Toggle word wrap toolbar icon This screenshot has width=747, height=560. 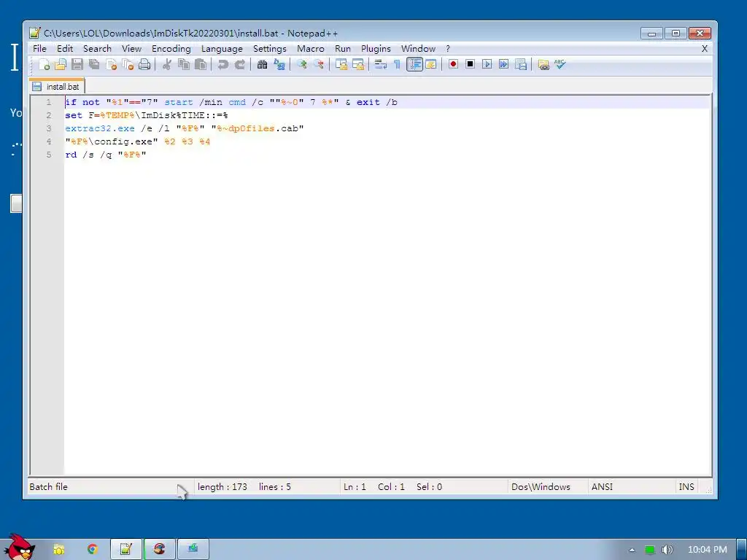[380, 64]
